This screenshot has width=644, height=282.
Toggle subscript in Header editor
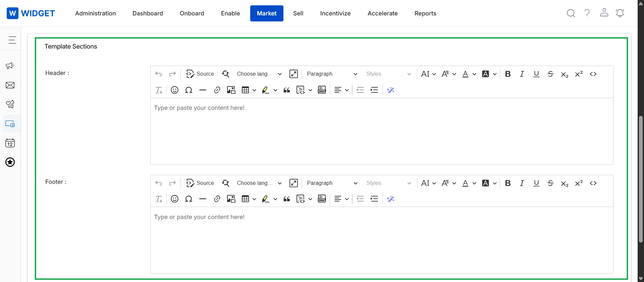565,74
